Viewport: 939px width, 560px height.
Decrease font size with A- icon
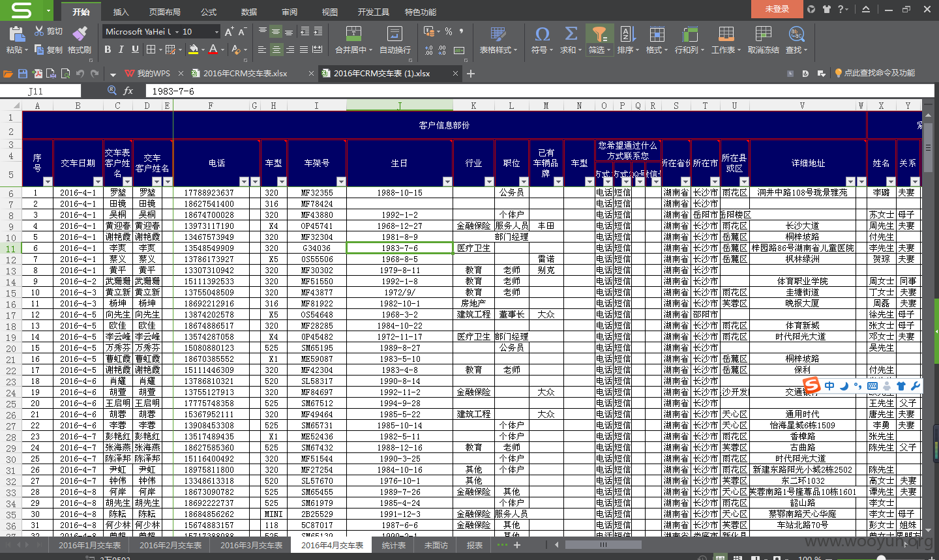[x=242, y=31]
